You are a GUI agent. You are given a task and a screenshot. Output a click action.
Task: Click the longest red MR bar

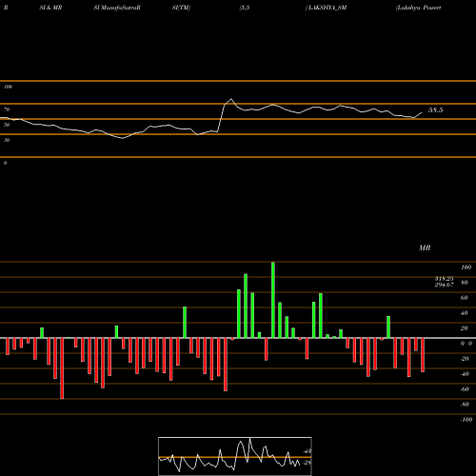pos(62,368)
